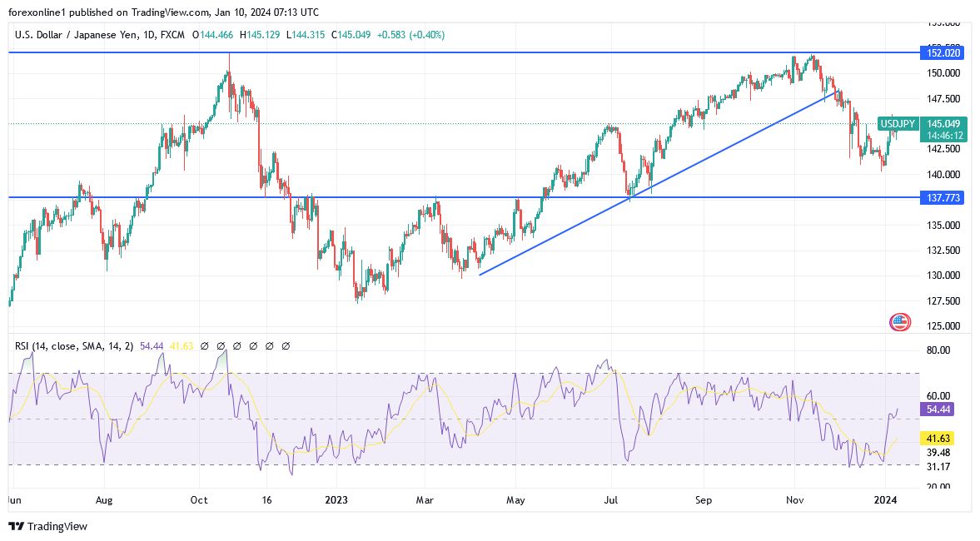The height and width of the screenshot is (541, 980).
Task: Click the first crossed-out circle in RSI legend
Action: point(204,345)
